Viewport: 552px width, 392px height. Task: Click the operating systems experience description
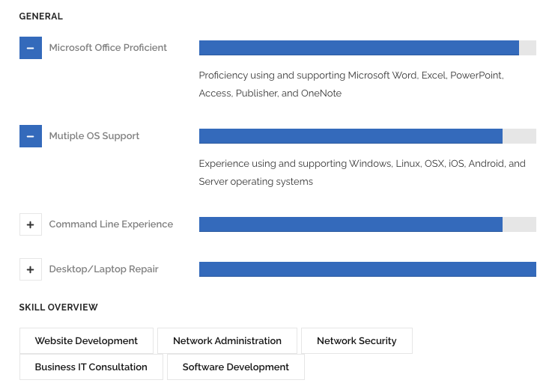click(x=362, y=173)
